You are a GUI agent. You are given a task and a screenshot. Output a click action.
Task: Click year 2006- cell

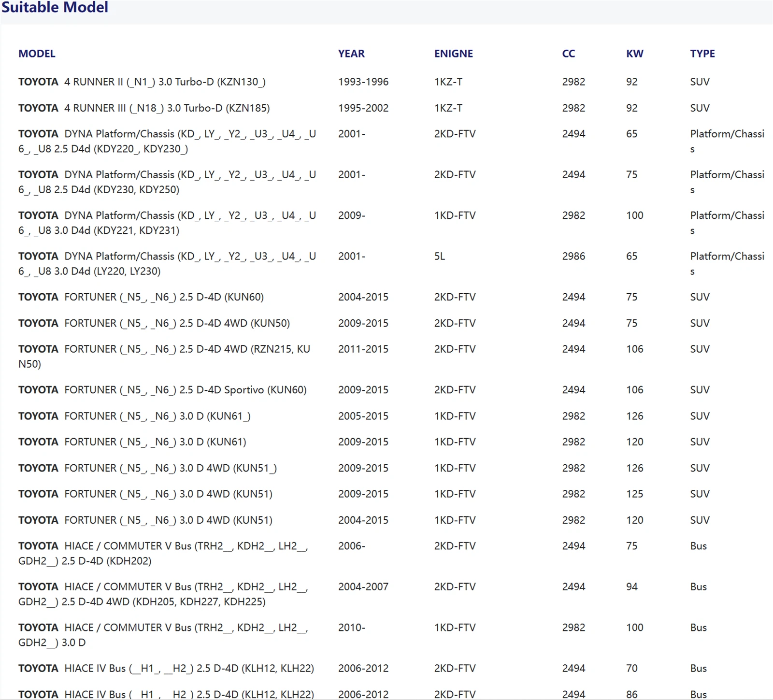[352, 546]
